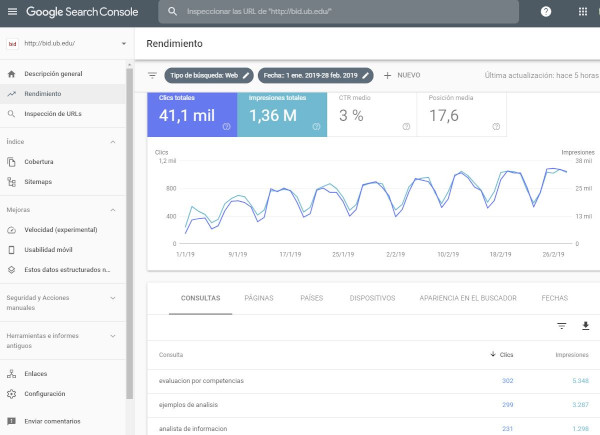Select query analista de informacion
This screenshot has width=600, height=435.
pyautogui.click(x=193, y=428)
